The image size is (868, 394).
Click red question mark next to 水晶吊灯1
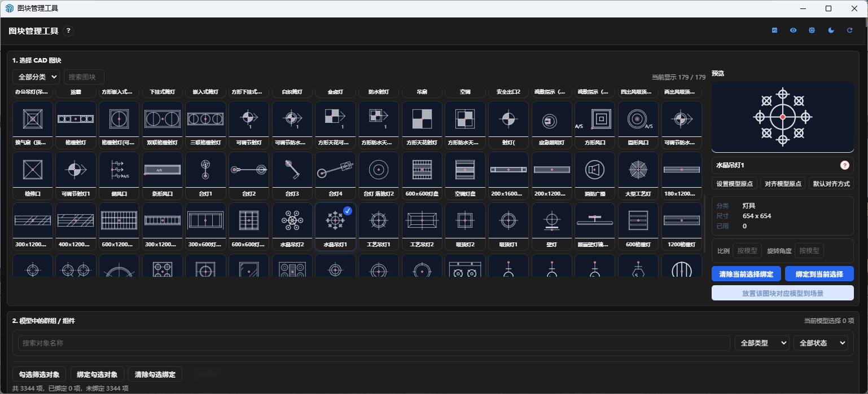click(845, 165)
